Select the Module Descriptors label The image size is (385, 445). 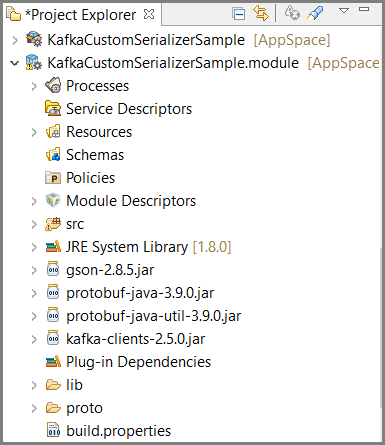point(131,201)
